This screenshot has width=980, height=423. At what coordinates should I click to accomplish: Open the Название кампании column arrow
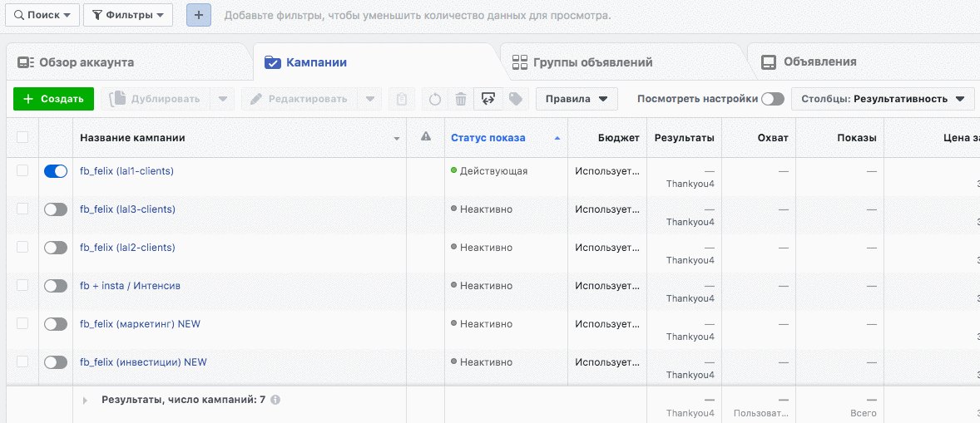click(396, 139)
